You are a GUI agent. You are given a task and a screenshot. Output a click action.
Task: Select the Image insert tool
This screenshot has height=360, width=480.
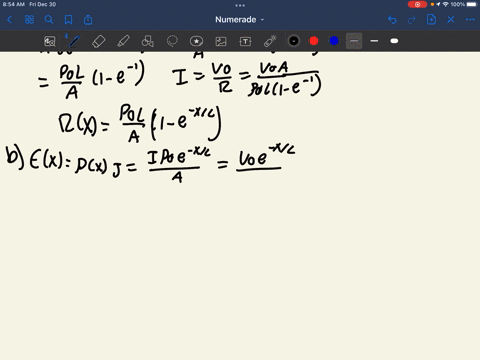tap(221, 41)
